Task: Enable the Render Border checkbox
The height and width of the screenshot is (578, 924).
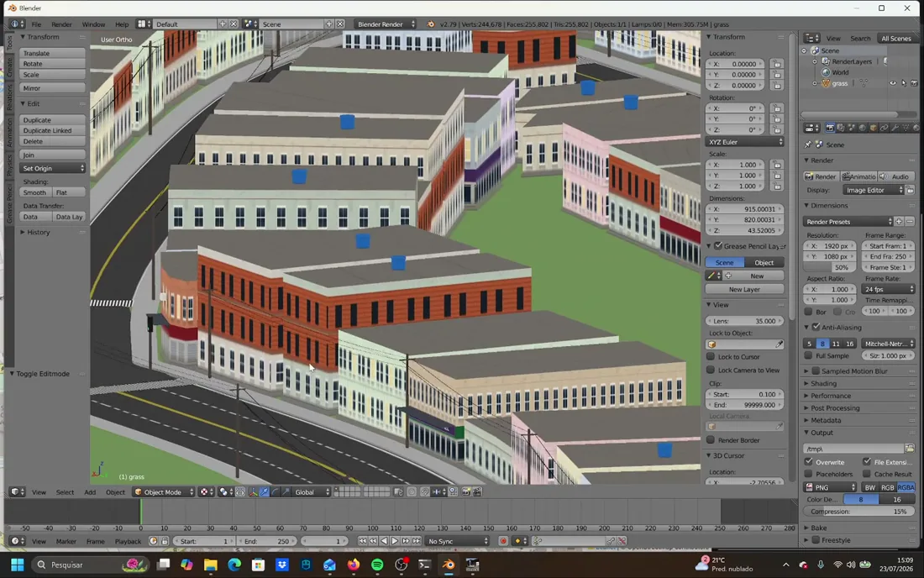Action: coord(711,440)
